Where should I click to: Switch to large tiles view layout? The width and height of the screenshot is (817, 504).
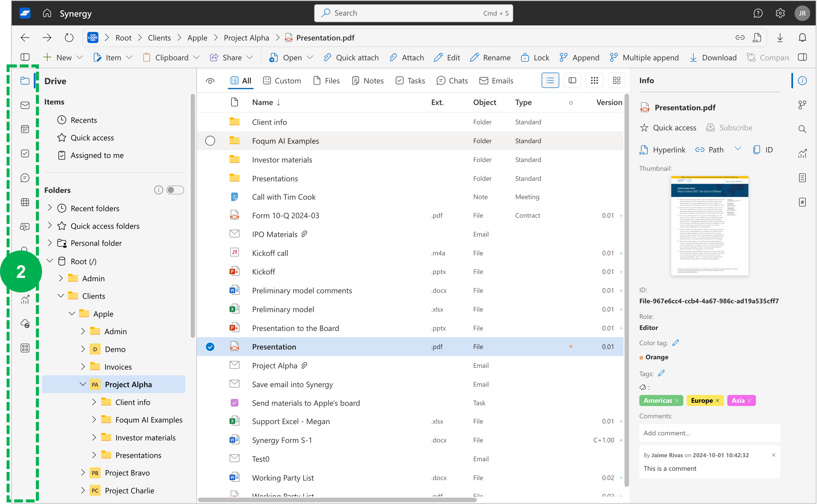tap(616, 81)
